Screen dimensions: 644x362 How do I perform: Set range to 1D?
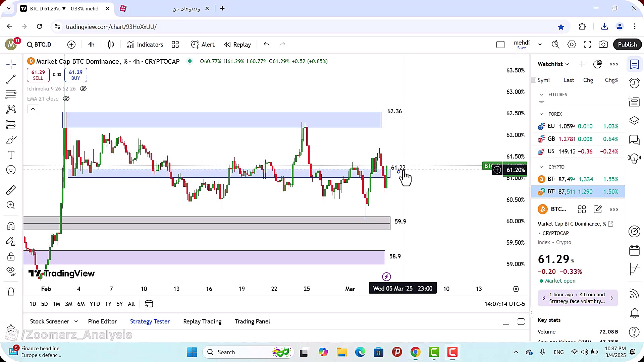33,304
